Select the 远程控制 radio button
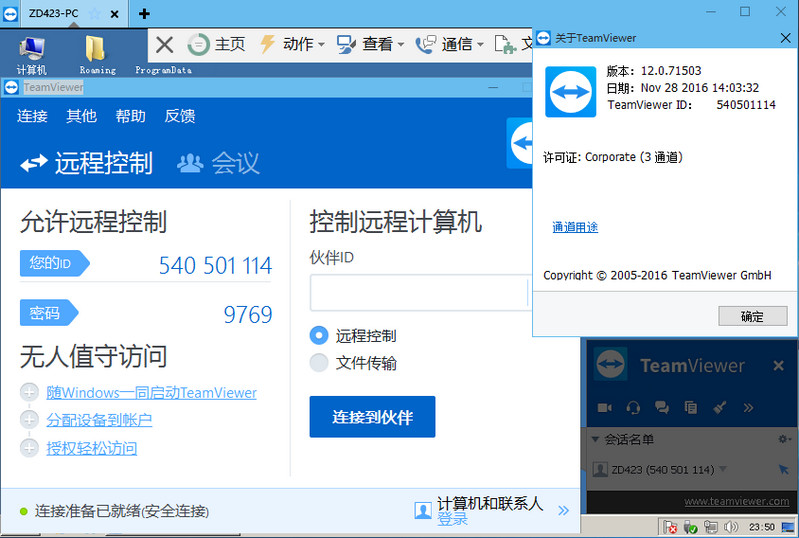Image resolution: width=799 pixels, height=538 pixels. point(319,335)
